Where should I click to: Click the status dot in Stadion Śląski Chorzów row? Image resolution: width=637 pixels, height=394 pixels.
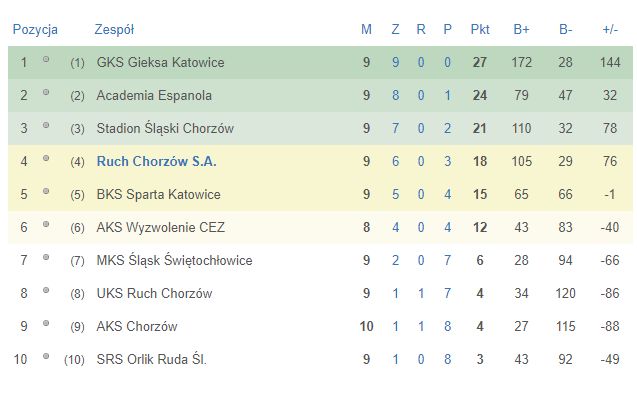46,125
